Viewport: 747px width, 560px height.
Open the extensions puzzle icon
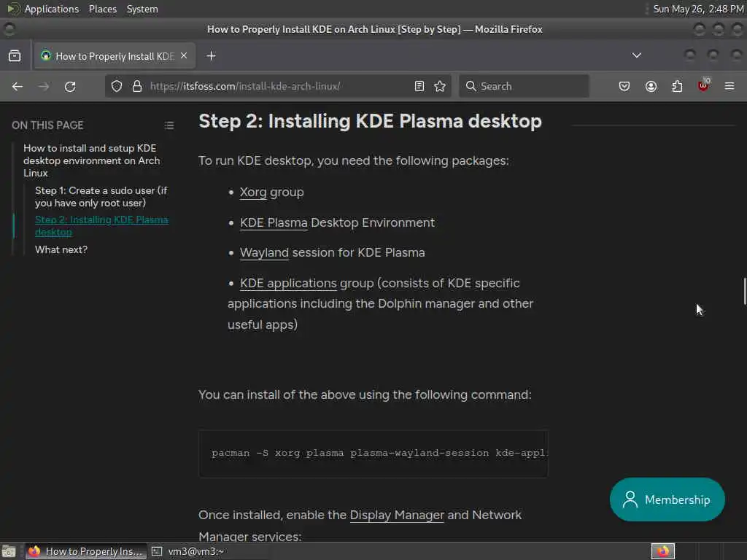pos(677,86)
